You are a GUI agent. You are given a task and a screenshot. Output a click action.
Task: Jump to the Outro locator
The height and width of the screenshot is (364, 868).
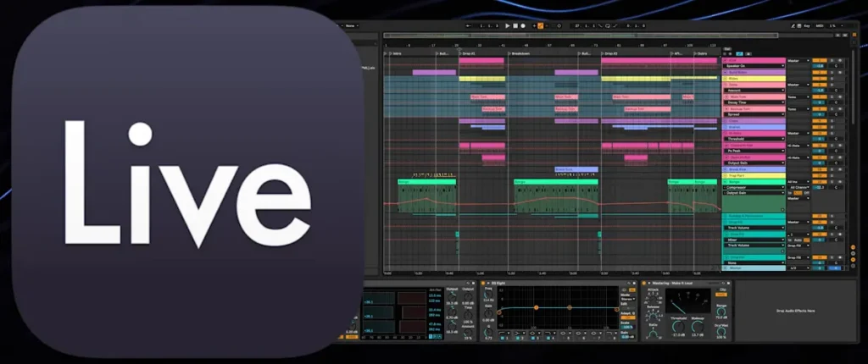point(701,53)
